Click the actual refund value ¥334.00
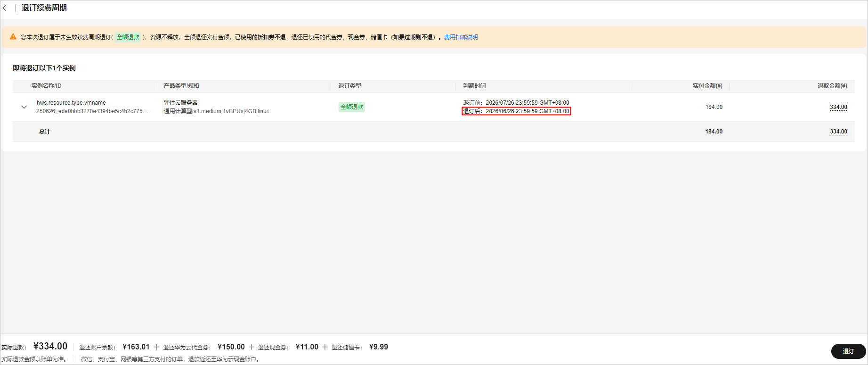Viewport: 868px width, 365px height. click(x=50, y=347)
